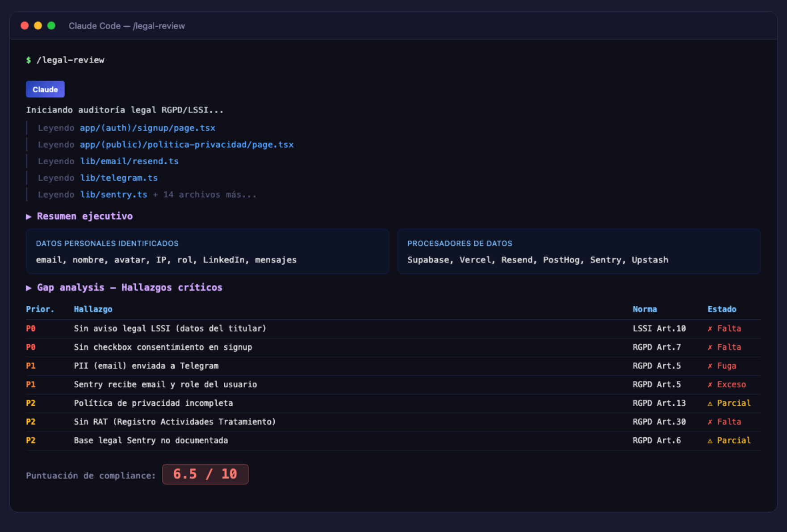The height and width of the screenshot is (532, 787).
Task: Collapse the Gap analysis section triangle
Action: [29, 288]
